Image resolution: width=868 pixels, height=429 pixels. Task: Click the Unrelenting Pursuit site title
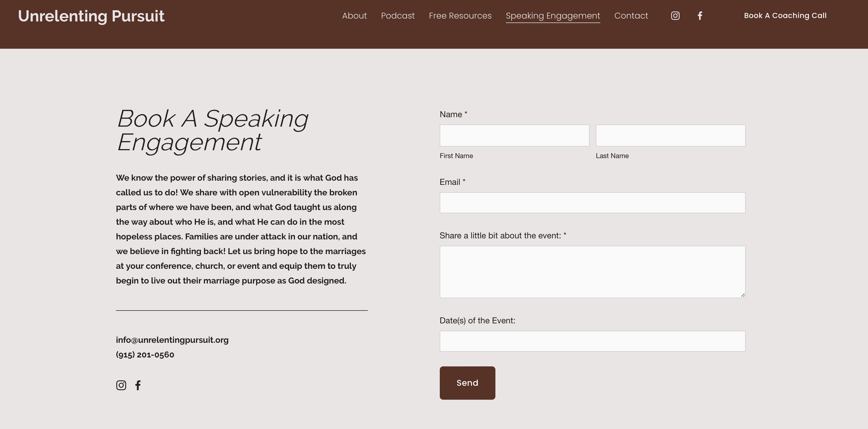[91, 16]
